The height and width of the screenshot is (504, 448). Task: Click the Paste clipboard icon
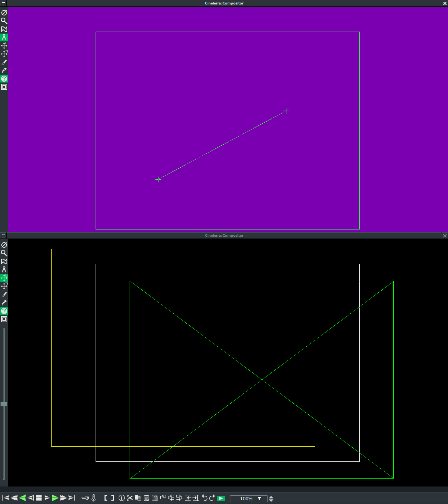[x=146, y=498]
